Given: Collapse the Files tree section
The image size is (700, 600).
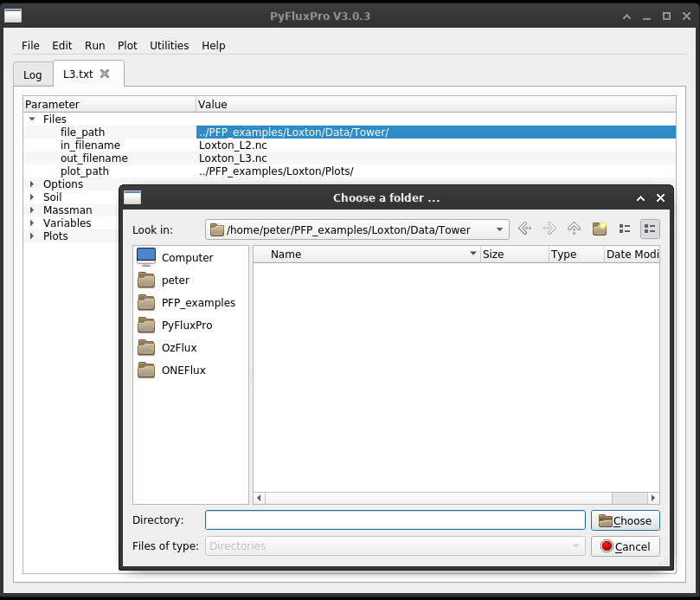Looking at the screenshot, I should point(32,119).
